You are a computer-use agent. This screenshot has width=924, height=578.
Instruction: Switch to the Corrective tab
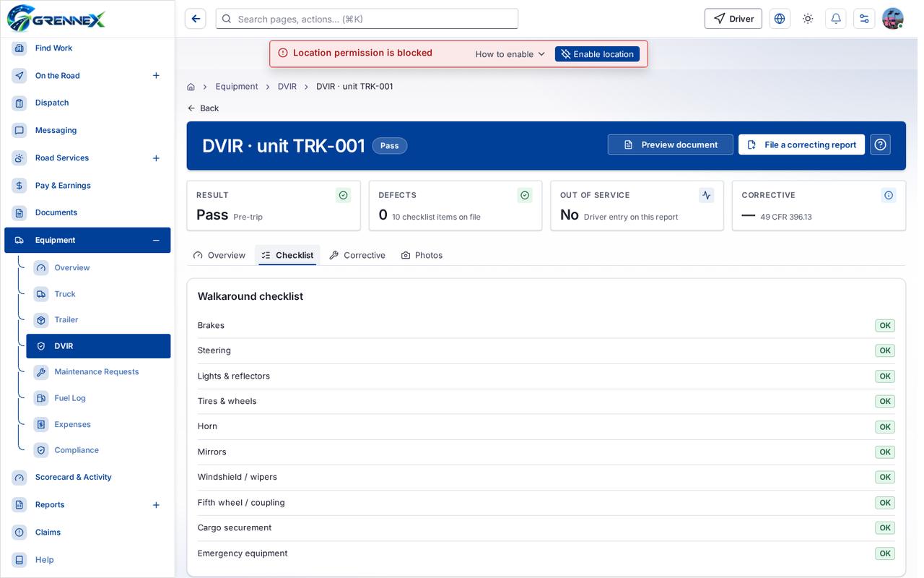(x=357, y=255)
